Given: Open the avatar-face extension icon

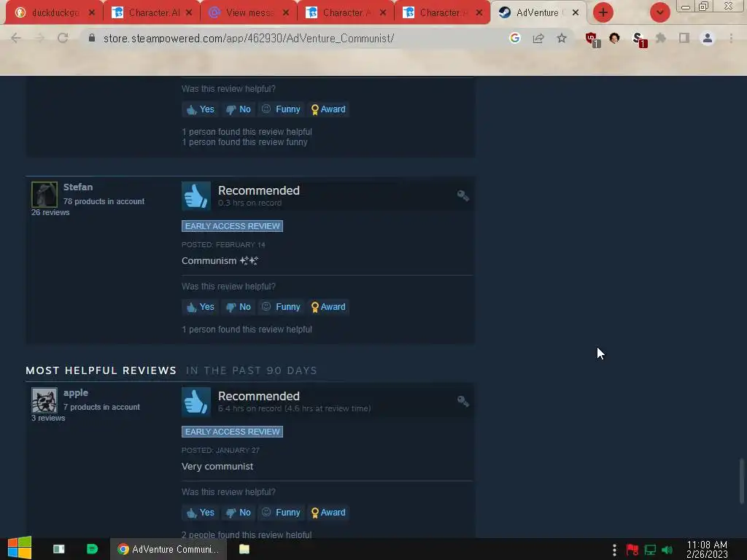Looking at the screenshot, I should click(614, 38).
